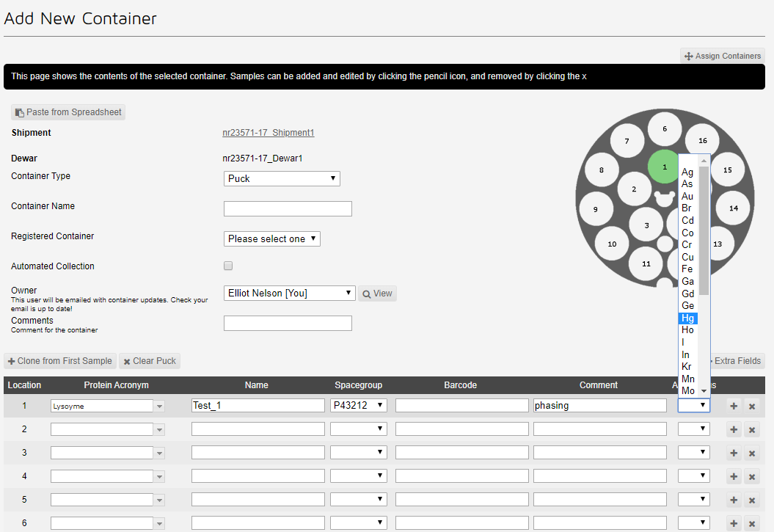Remove sample in row 5
The image size is (774, 532).
coord(752,500)
